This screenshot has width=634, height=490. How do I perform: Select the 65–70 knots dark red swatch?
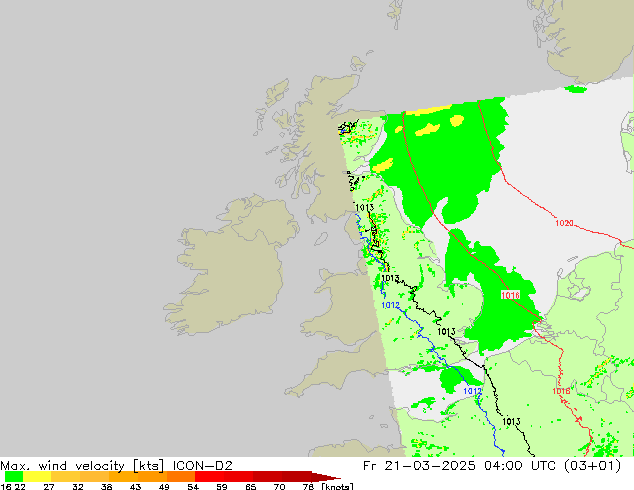(267, 476)
